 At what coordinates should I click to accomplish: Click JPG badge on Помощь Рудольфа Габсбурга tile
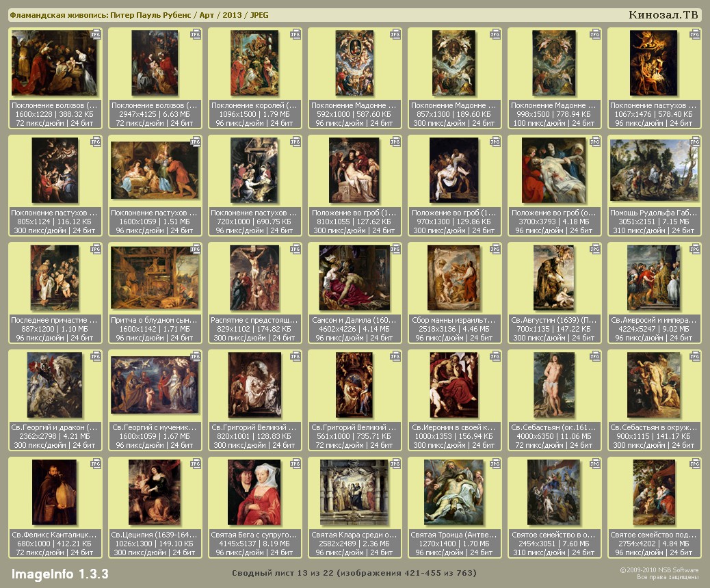(x=694, y=142)
